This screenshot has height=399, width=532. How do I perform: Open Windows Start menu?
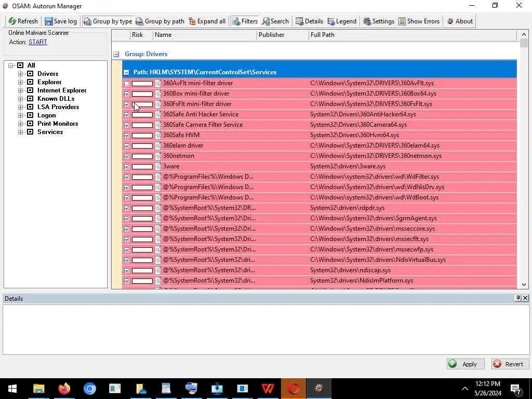[12, 389]
